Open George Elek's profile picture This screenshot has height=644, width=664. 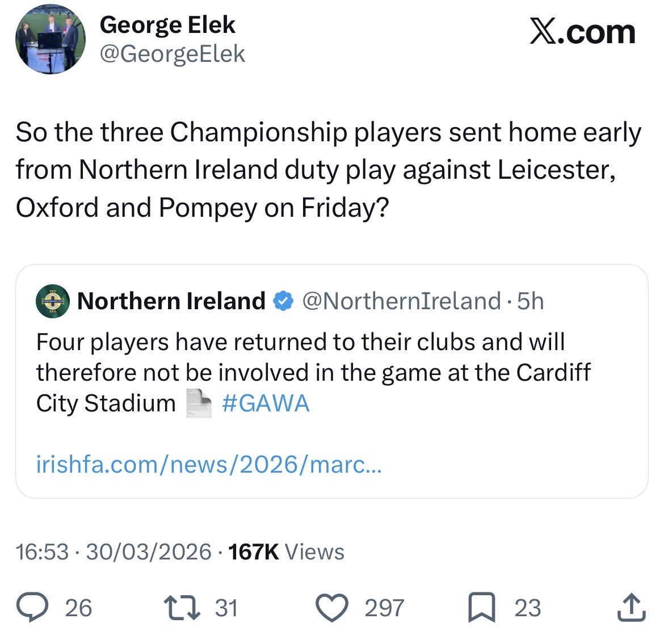[x=51, y=39]
